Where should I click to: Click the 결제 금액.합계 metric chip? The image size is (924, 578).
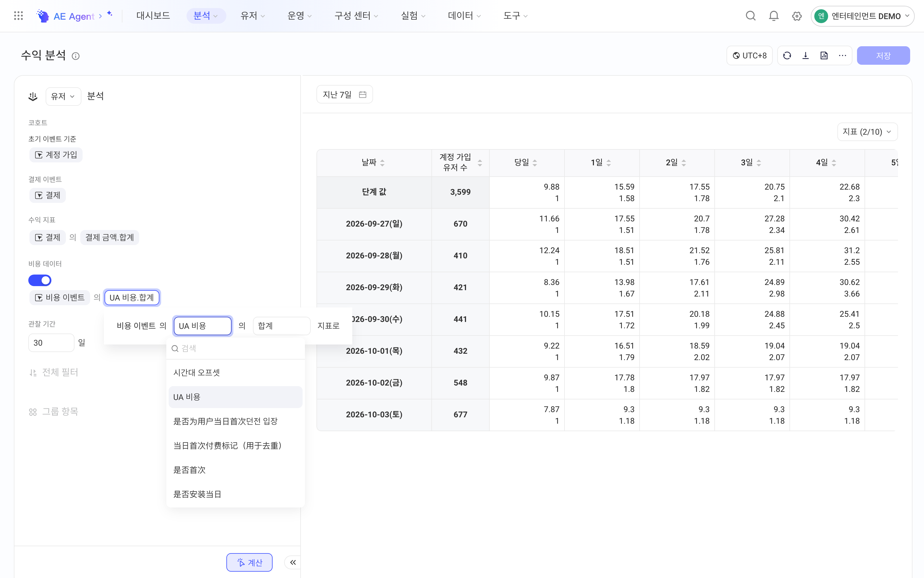coord(110,237)
